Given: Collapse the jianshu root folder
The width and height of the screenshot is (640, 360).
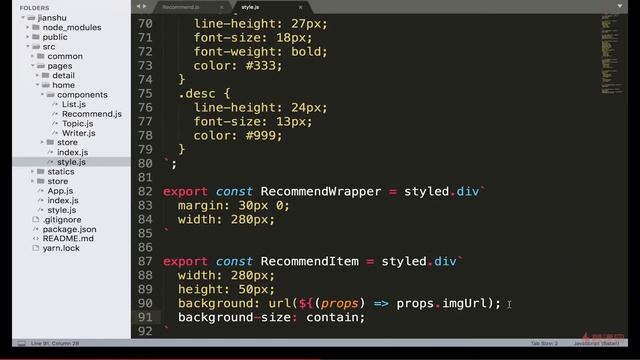Looking at the screenshot, I should tap(23, 18).
